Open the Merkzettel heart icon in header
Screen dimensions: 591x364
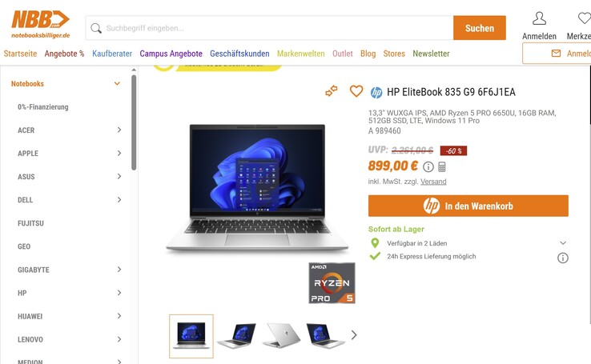(585, 18)
